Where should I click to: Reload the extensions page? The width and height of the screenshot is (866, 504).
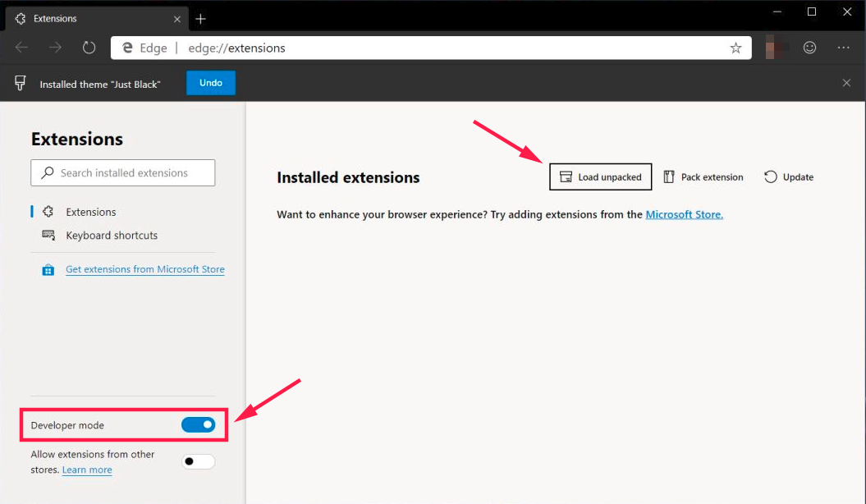(89, 48)
